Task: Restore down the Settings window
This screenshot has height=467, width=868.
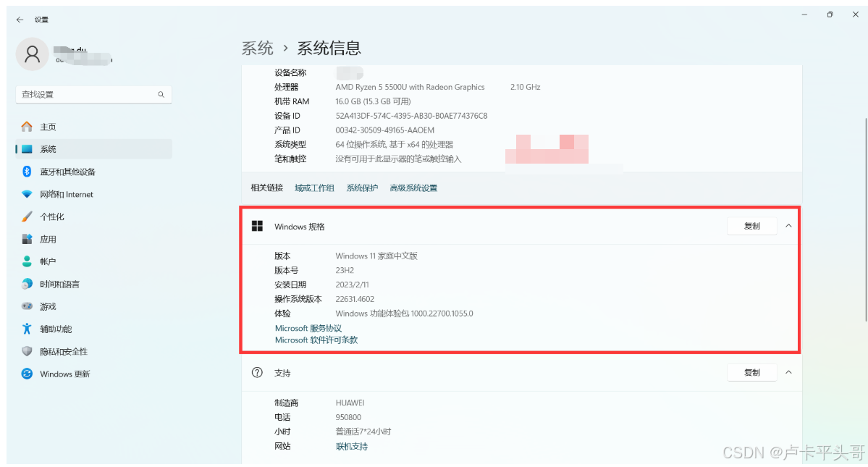Action: 830,15
